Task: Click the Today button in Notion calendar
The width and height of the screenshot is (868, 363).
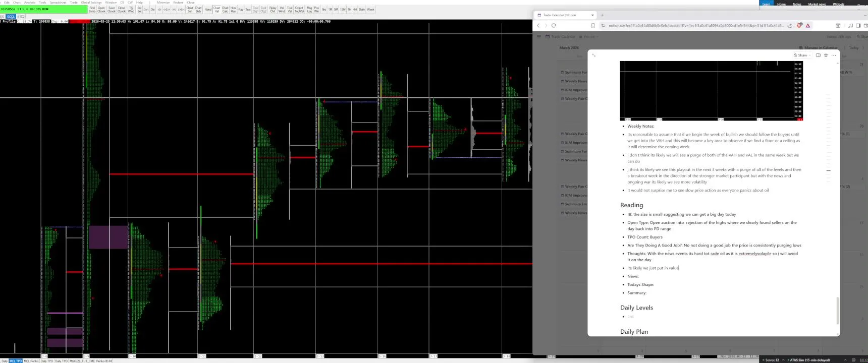Action: tap(854, 48)
